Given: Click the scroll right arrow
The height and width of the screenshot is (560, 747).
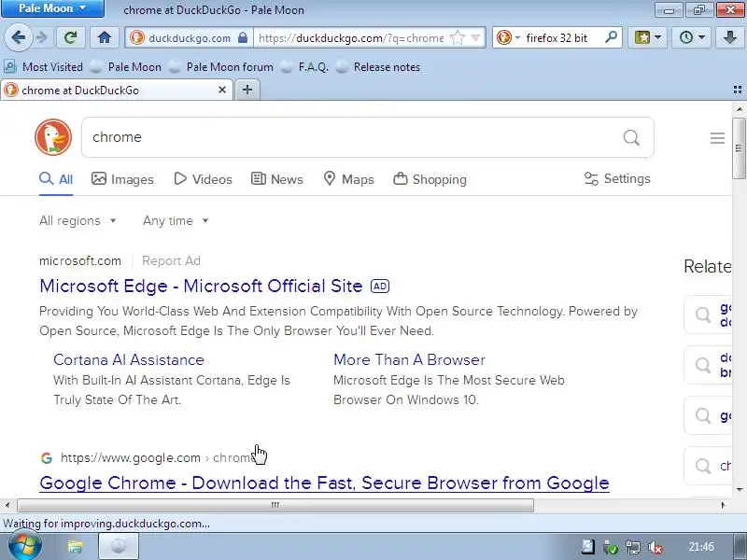Looking at the screenshot, I should coord(723,505).
